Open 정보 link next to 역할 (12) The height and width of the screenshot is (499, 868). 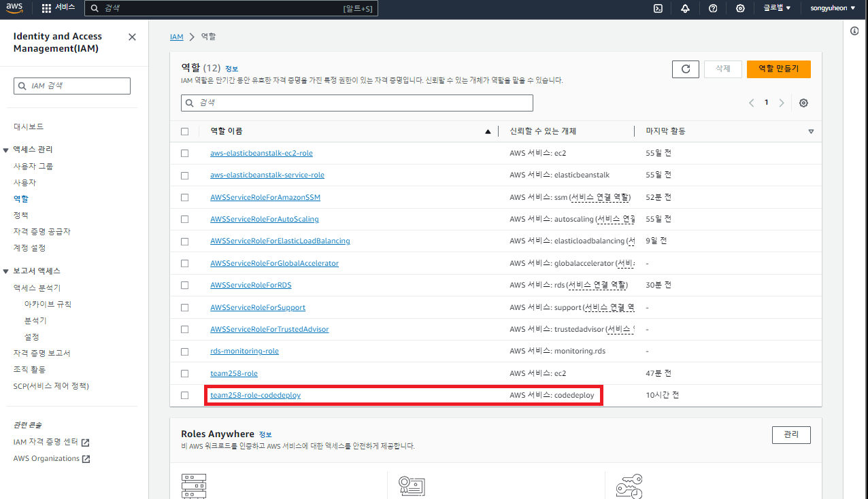(x=231, y=69)
